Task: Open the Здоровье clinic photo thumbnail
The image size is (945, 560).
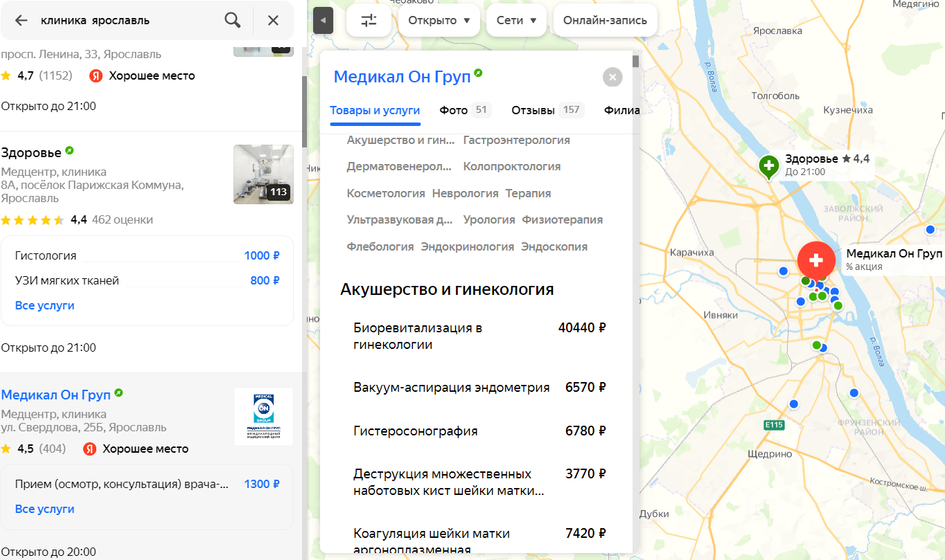Action: [x=263, y=174]
